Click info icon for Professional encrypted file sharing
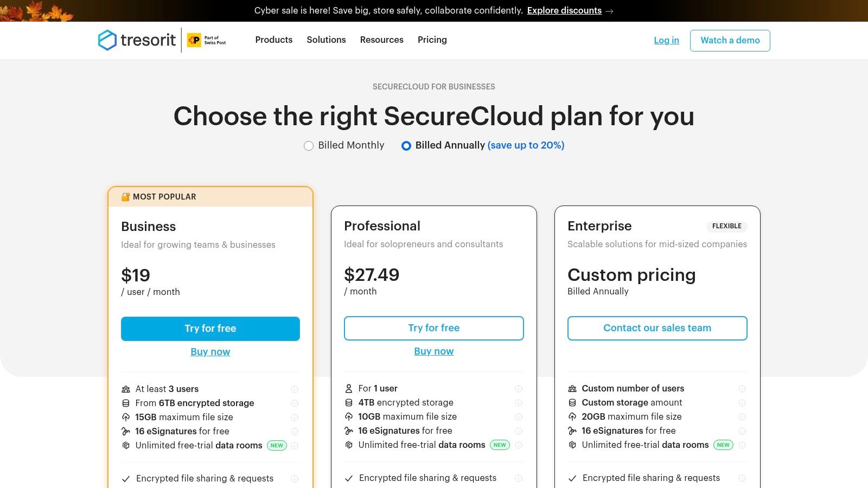Image resolution: width=868 pixels, height=488 pixels. pyautogui.click(x=519, y=478)
